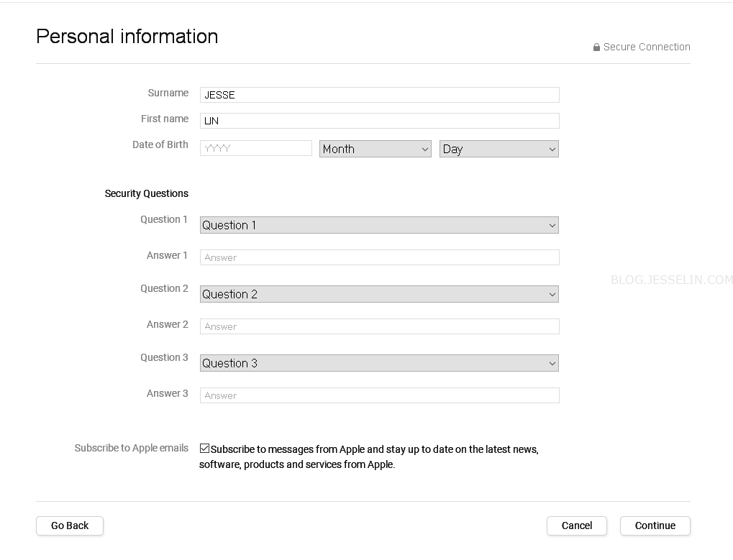Click the Go Back button
Image resolution: width=733 pixels, height=560 pixels.
click(70, 526)
